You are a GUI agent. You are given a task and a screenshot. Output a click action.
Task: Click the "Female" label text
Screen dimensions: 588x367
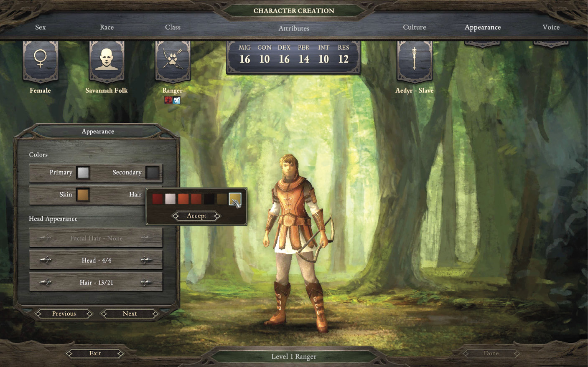coord(40,90)
